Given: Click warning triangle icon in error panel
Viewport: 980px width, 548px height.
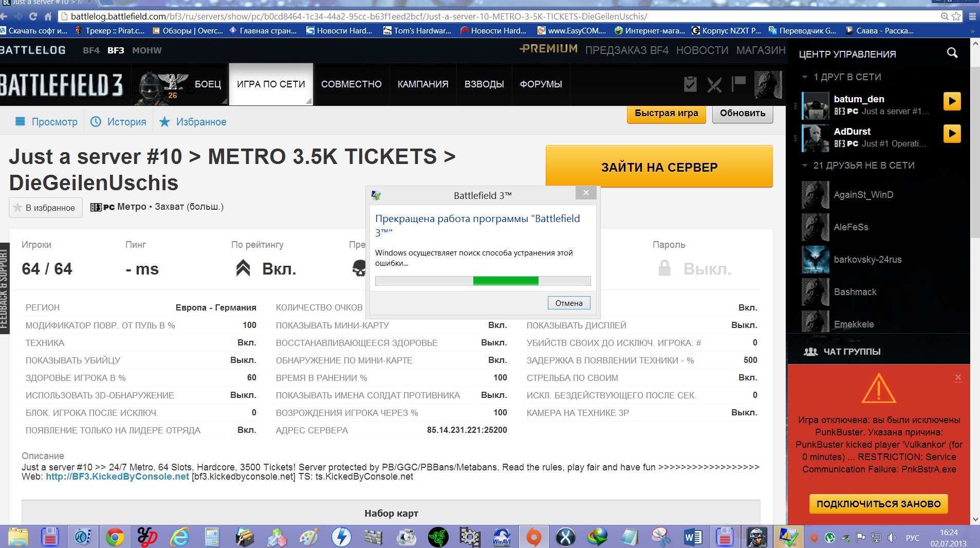Looking at the screenshot, I should click(878, 389).
